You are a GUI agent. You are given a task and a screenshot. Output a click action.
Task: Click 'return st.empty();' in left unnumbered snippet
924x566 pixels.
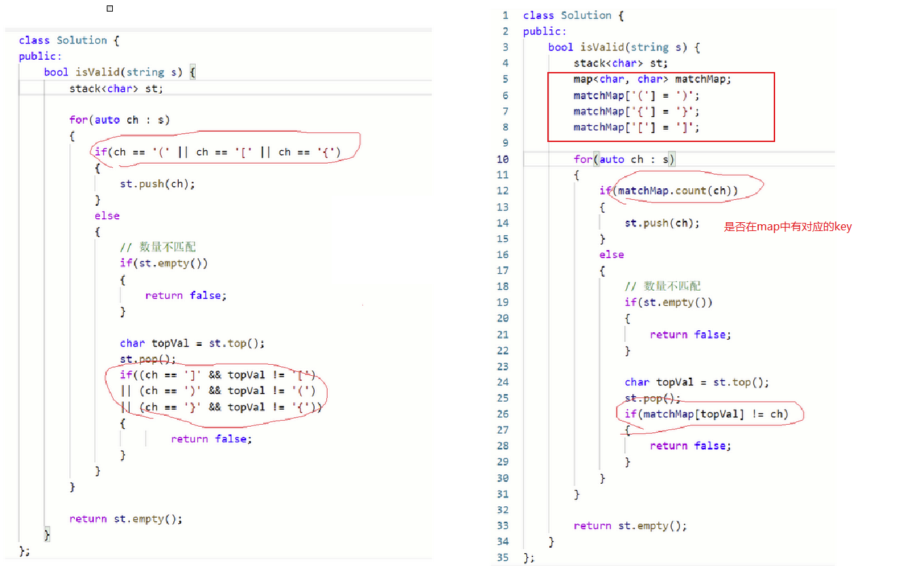pos(126,518)
